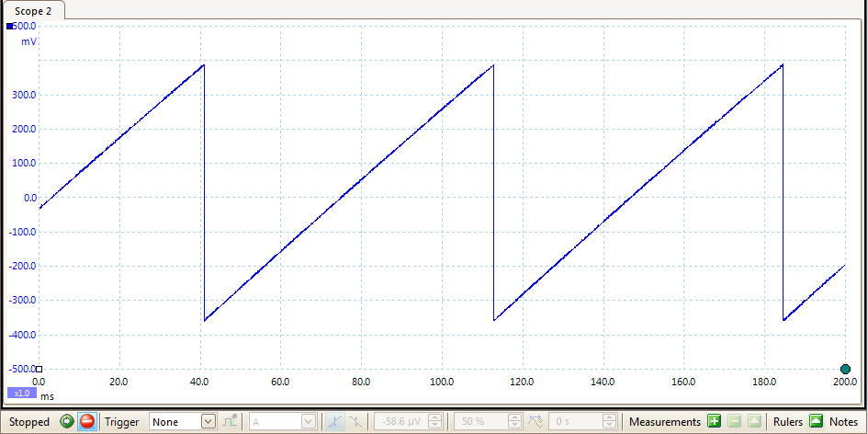Viewport: 868px width, 434px height.
Task: Select the rising edge trigger icon
Action: tap(335, 422)
